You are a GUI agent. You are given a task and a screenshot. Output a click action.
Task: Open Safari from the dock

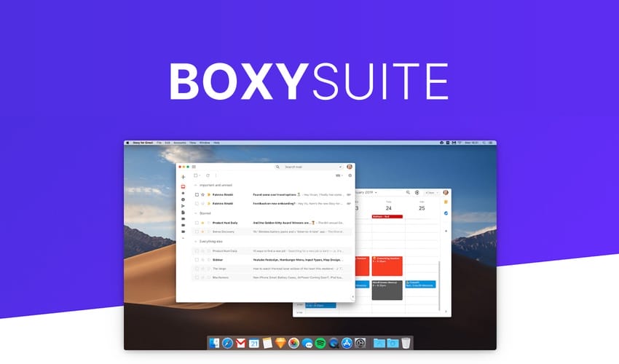click(x=227, y=343)
